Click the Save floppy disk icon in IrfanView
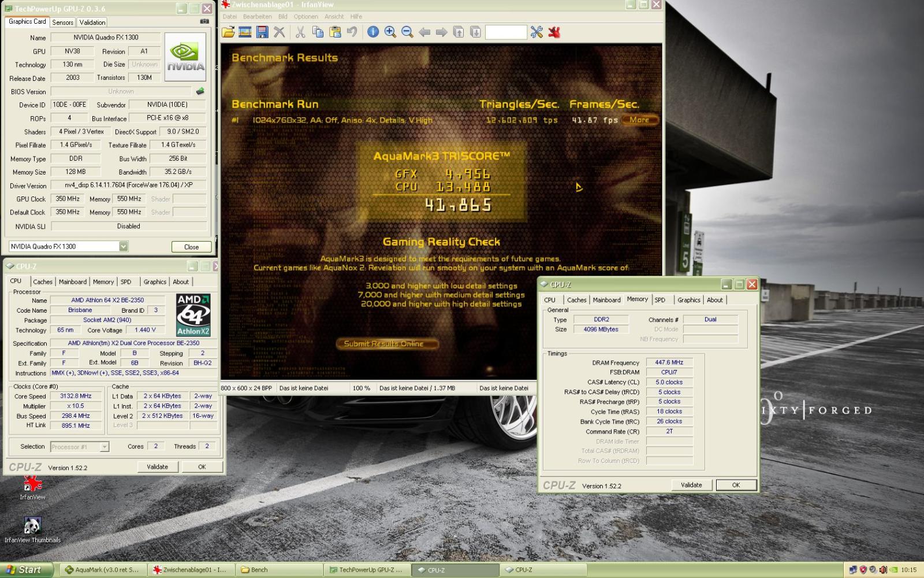Viewport: 924px width, 578px height. [262, 32]
